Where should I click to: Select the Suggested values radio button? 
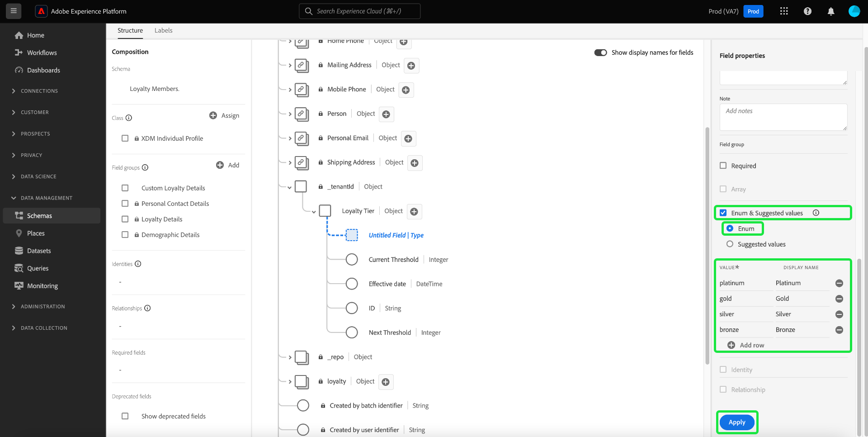[730, 244]
